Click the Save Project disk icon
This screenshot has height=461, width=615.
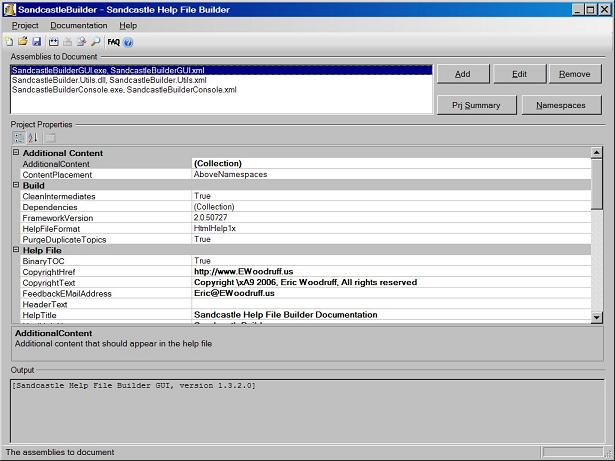pyautogui.click(x=37, y=42)
